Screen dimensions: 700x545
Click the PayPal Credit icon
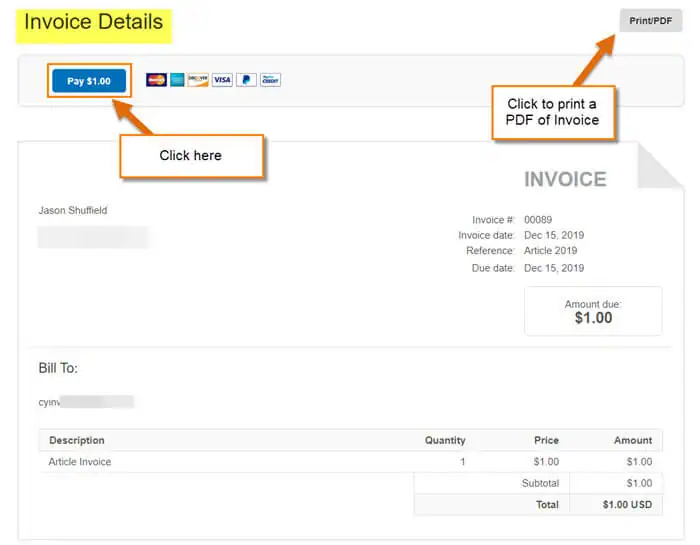click(x=270, y=80)
